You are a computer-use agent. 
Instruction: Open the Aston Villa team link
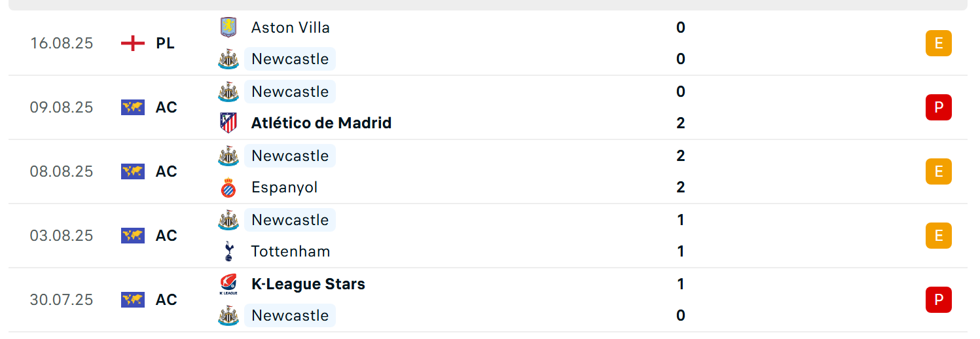coord(291,27)
